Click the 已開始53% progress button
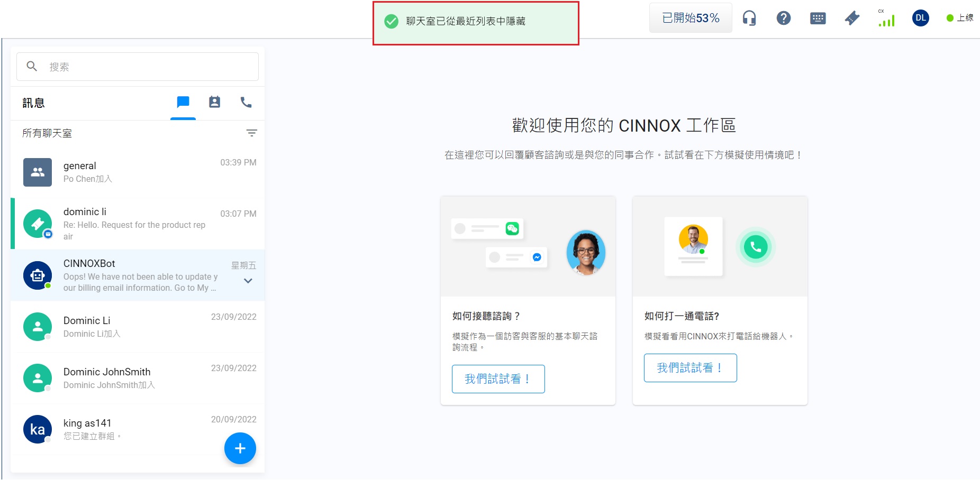 [690, 17]
